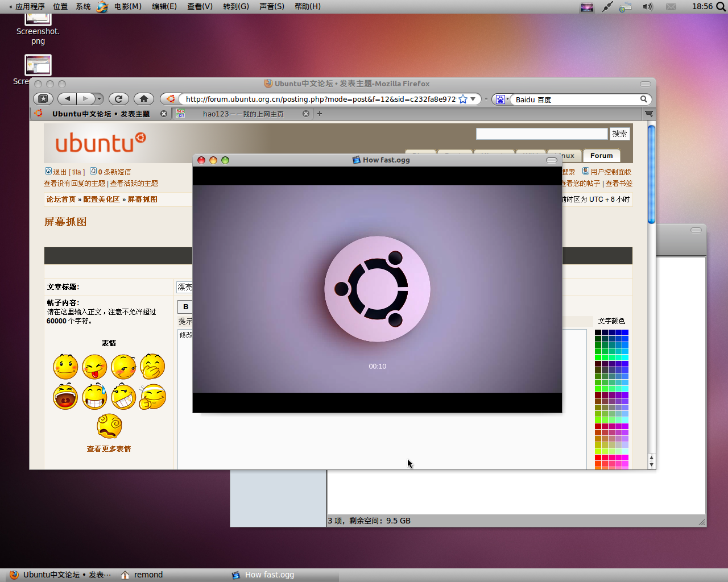
Task: Click the Firefox bookmarks star toolbar button
Action: click(x=43, y=99)
